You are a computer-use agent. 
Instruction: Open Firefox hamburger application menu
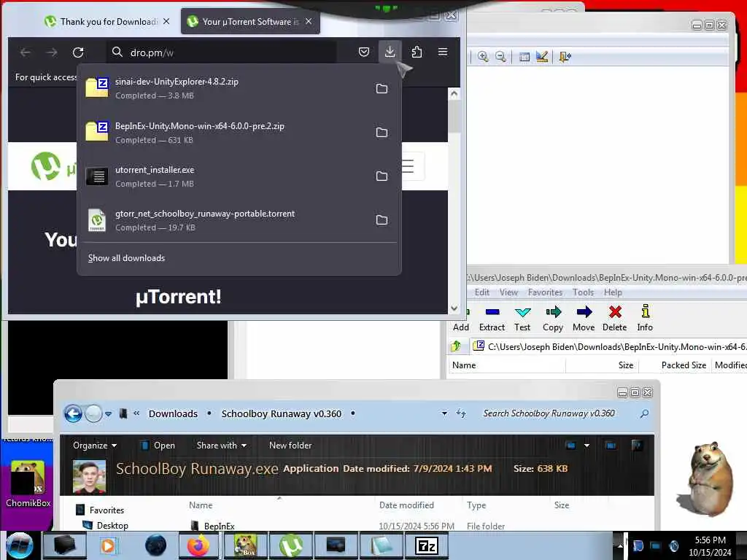click(443, 52)
